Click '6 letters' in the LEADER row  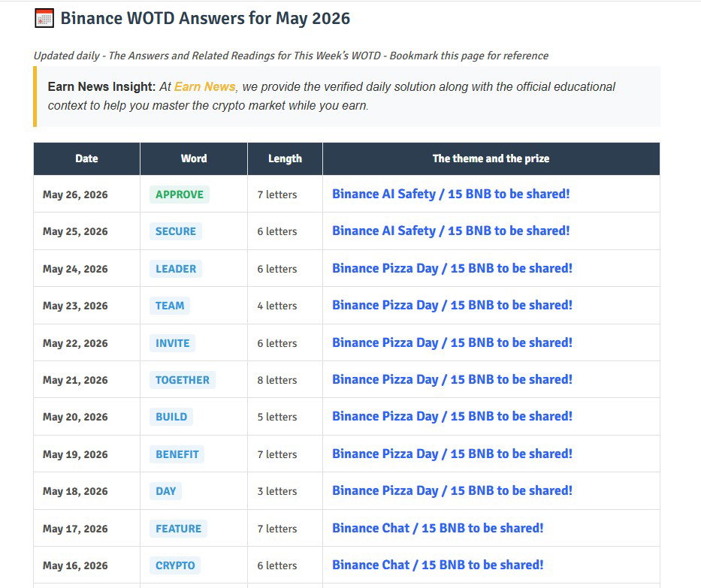277,269
